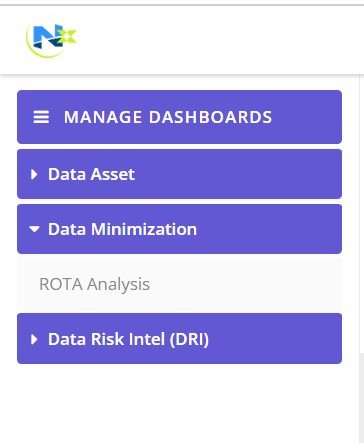Open the ROTA Analysis dashboard link
The width and height of the screenshot is (364, 443).
(94, 284)
